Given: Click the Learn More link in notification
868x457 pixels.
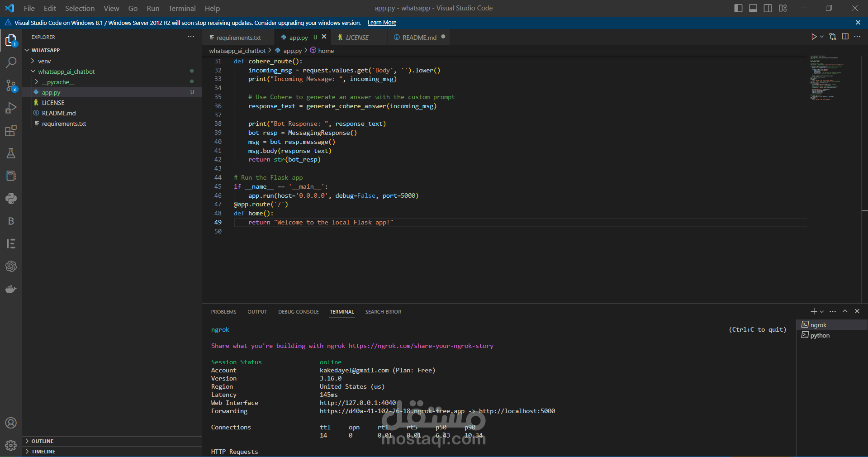Looking at the screenshot, I should click(382, 23).
